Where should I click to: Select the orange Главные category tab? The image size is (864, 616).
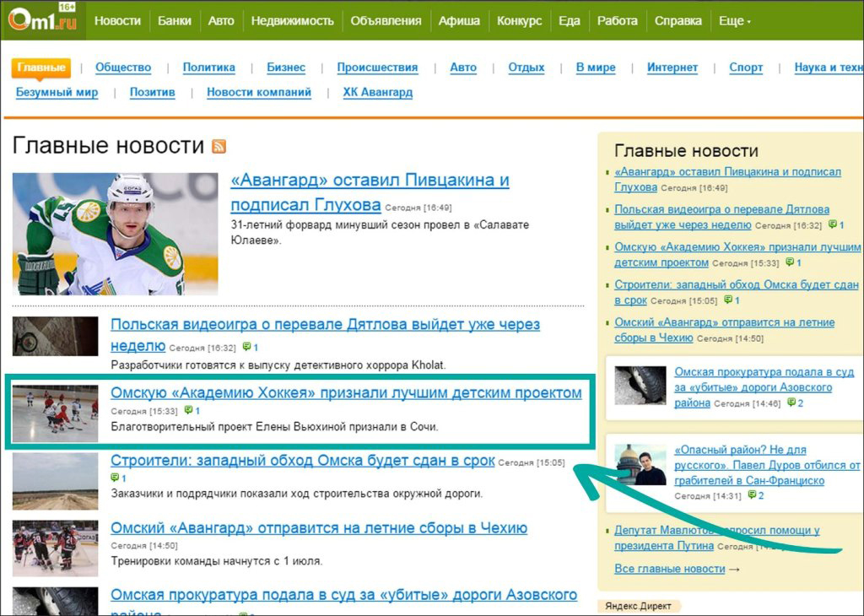point(41,68)
